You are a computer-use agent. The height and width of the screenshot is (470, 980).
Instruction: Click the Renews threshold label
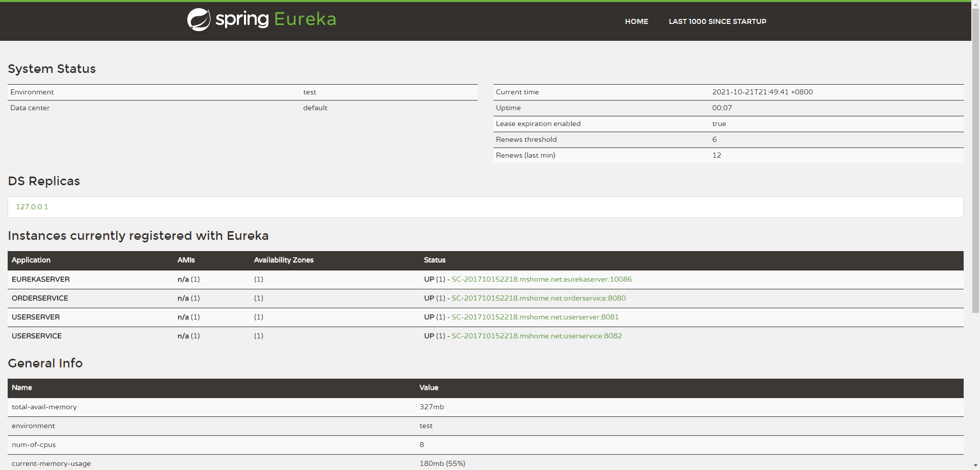[526, 139]
